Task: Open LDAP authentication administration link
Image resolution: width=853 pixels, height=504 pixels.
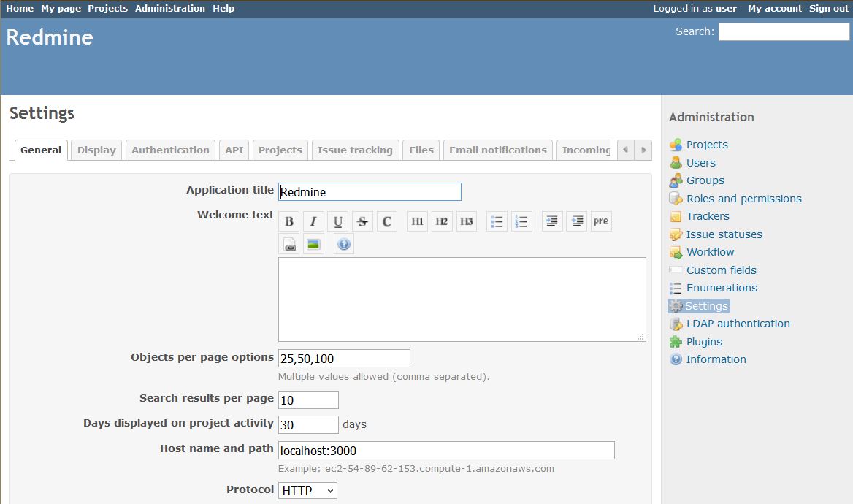Action: coord(738,324)
